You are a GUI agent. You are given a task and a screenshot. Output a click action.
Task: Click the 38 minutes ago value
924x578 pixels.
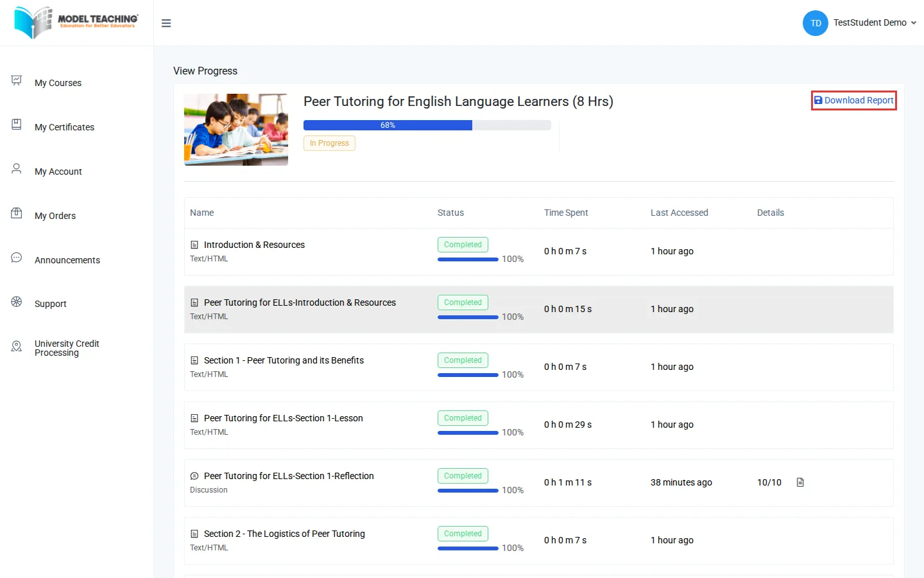point(681,482)
